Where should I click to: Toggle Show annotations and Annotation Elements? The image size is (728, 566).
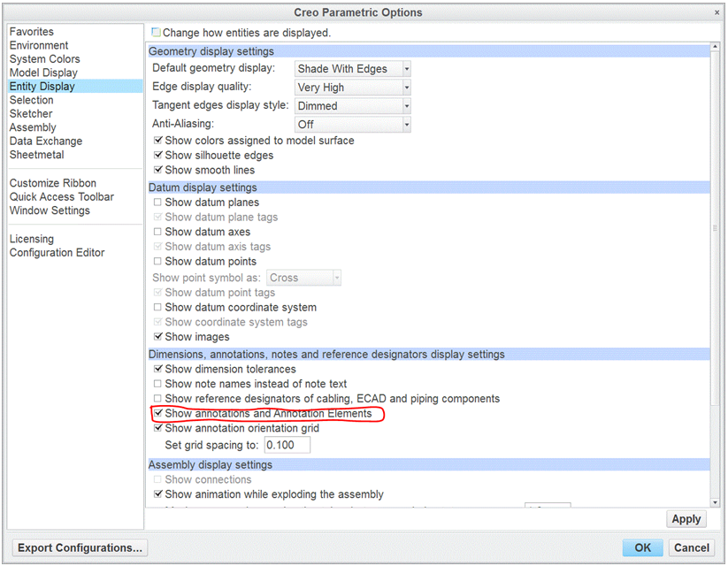click(x=157, y=413)
